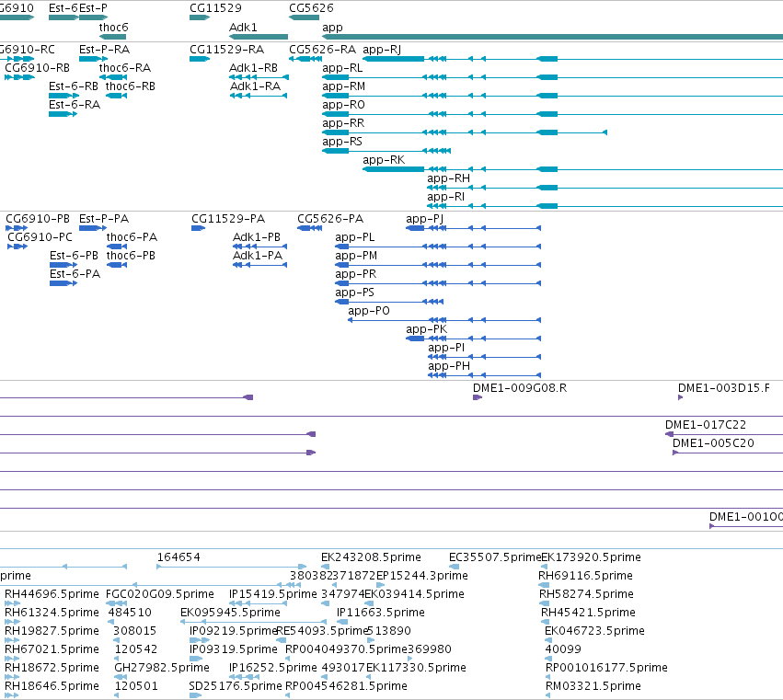
Task: Select protein app-PM label
Action: [x=356, y=256]
